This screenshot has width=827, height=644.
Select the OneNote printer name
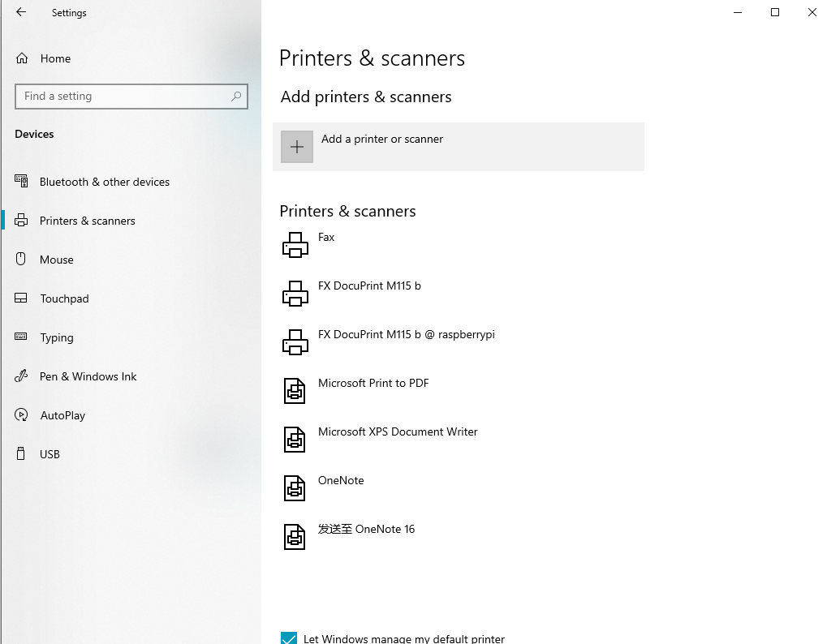coord(341,481)
